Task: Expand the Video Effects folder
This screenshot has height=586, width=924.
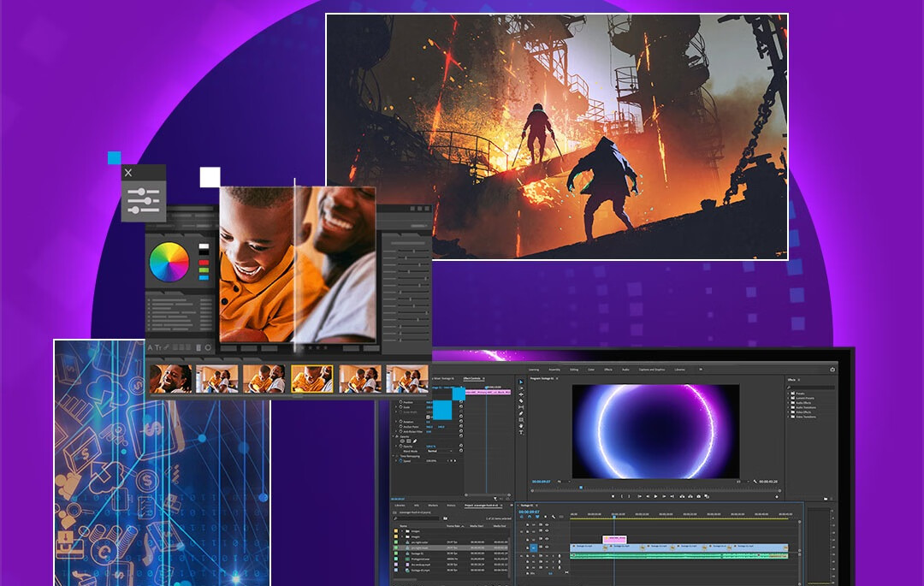Action: 789,411
